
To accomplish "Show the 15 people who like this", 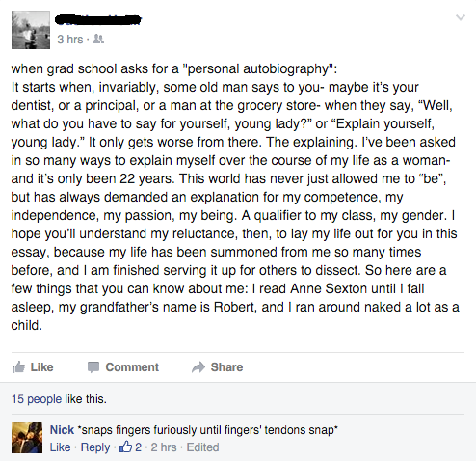I will click(37, 399).
